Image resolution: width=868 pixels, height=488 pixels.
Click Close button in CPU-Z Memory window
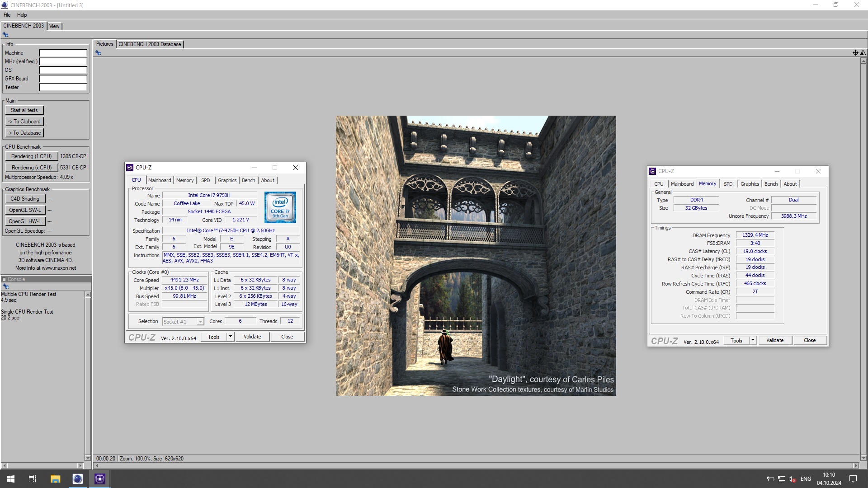click(810, 340)
